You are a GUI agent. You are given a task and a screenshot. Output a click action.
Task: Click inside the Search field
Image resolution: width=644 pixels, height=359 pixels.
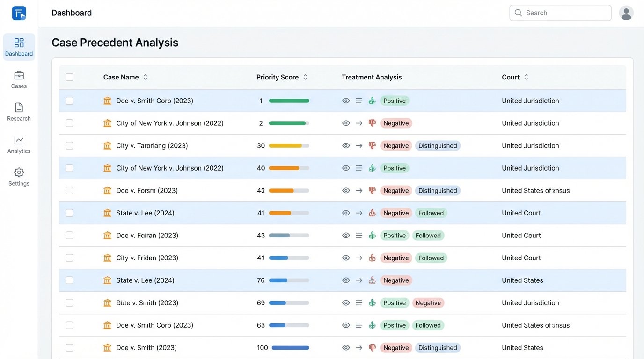560,13
